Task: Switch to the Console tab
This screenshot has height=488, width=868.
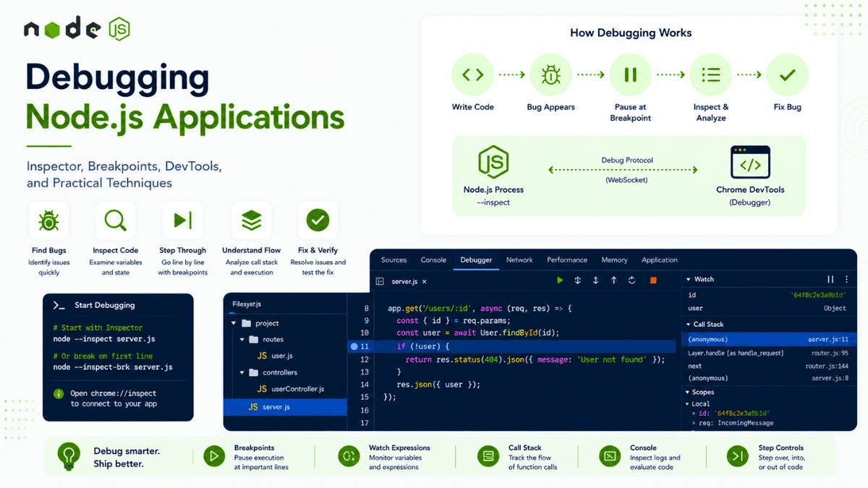Action: click(x=433, y=260)
